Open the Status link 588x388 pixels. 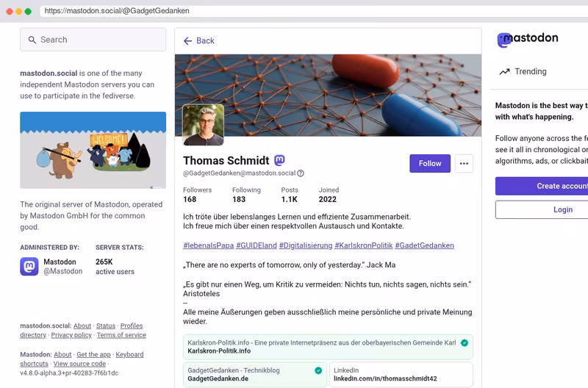(x=106, y=326)
